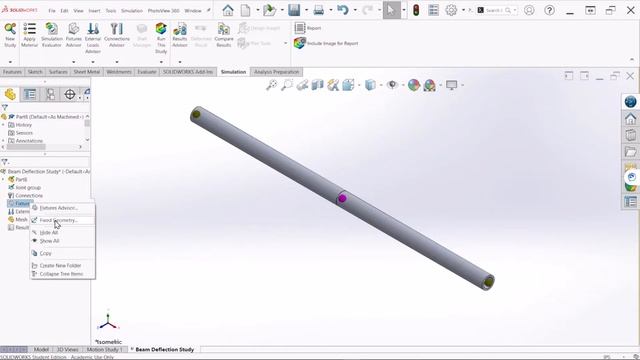Select Mesh in study tree
This screenshot has width=640, height=360.
point(18,219)
